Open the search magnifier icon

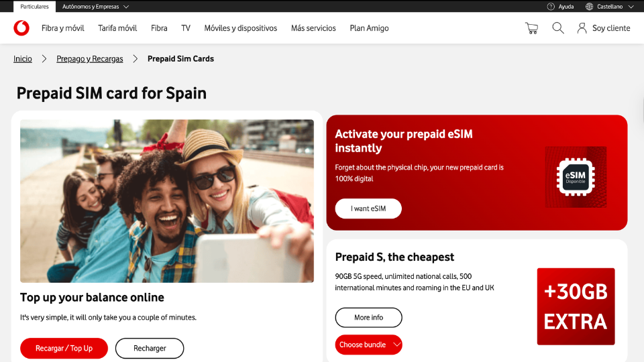[557, 28]
